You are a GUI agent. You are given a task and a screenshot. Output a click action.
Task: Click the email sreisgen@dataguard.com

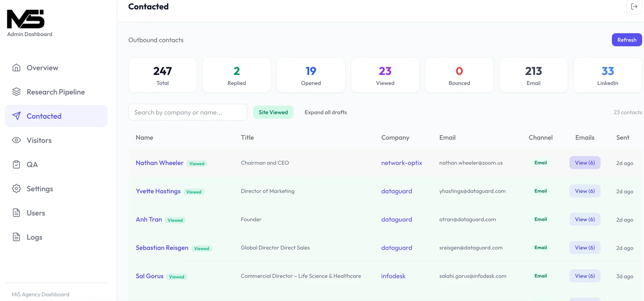coord(471,248)
